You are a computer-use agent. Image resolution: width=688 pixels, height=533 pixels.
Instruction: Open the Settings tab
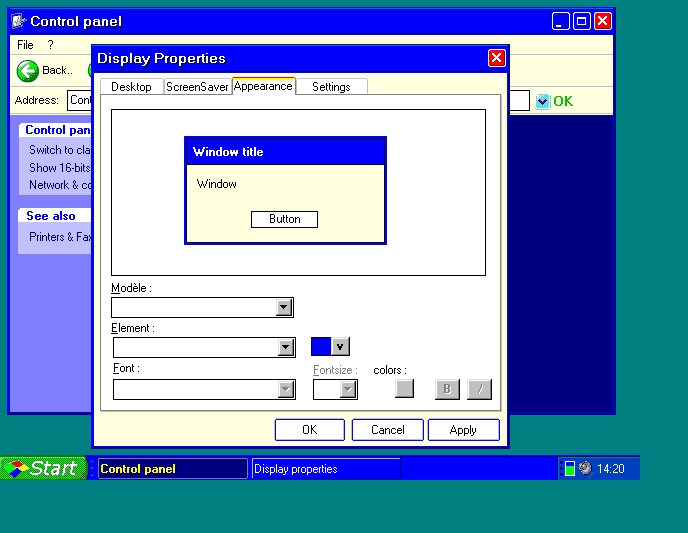click(x=331, y=87)
